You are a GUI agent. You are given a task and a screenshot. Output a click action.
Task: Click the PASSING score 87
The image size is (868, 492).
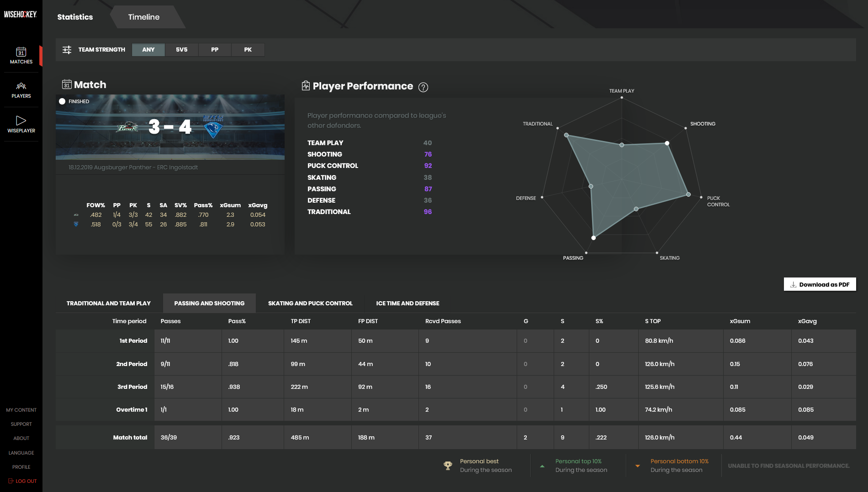428,189
